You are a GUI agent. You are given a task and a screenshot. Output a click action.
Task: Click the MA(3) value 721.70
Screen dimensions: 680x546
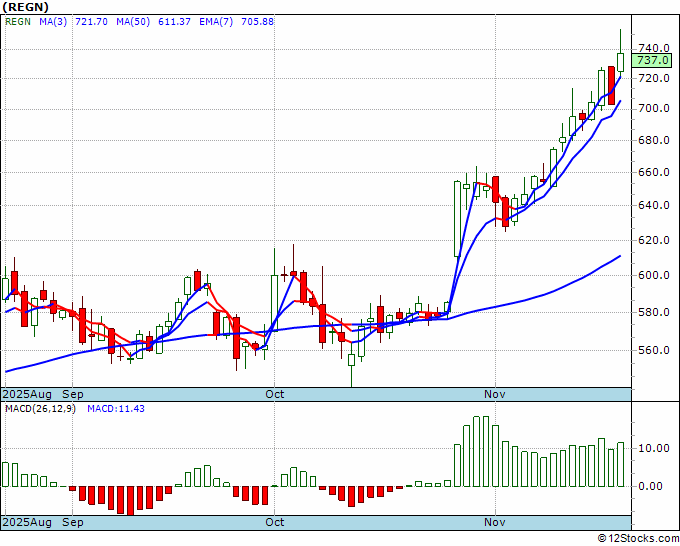[92, 22]
